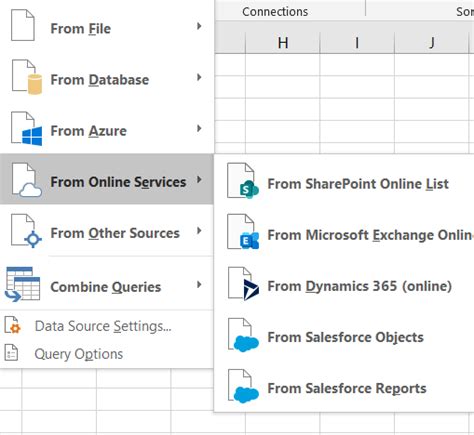Click the Data Source Settings gear icon
The image size is (474, 435).
click(x=12, y=325)
